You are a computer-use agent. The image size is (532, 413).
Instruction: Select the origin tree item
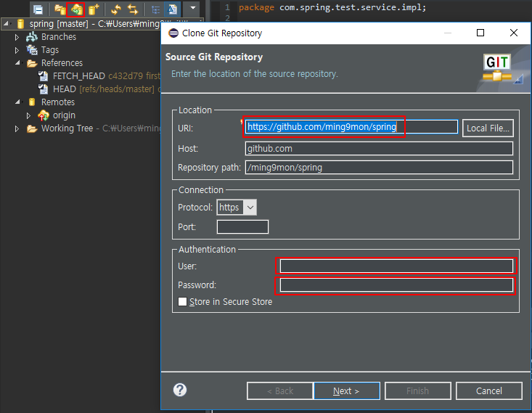point(64,115)
